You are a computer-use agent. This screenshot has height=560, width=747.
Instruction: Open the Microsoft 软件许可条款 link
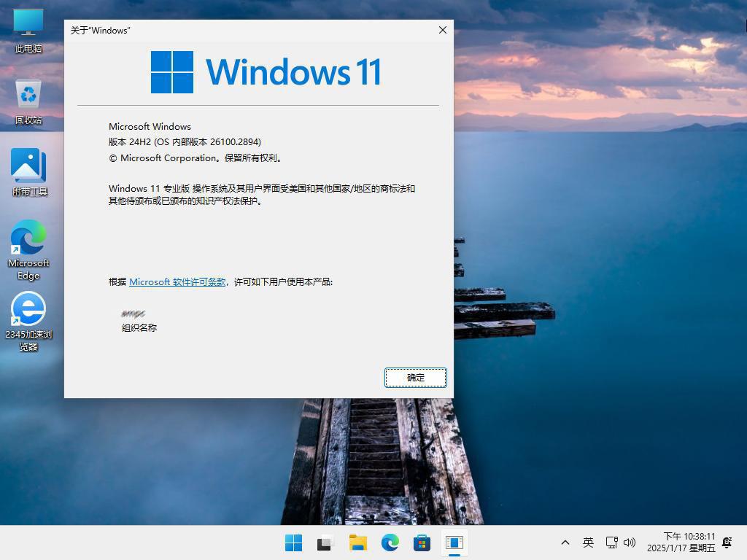point(177,282)
